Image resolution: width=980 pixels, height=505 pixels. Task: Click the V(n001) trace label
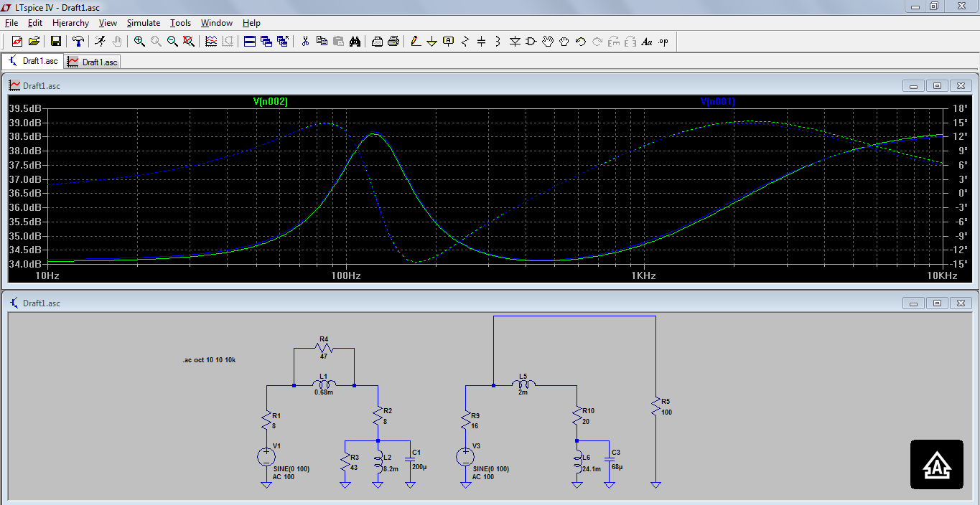pos(717,102)
